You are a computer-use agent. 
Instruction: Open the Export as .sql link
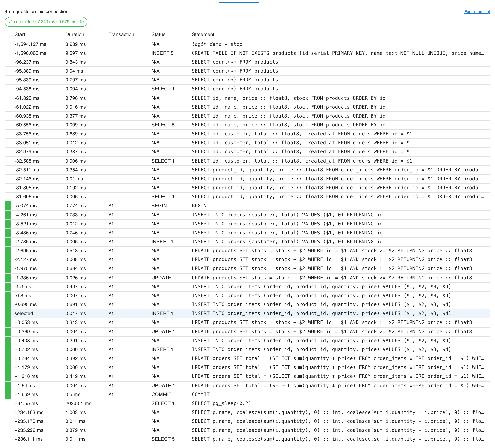point(477,12)
